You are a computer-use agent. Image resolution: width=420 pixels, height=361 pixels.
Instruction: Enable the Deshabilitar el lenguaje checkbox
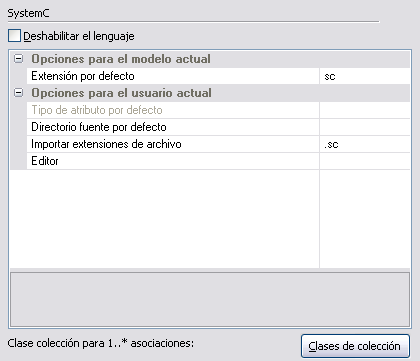(14, 36)
